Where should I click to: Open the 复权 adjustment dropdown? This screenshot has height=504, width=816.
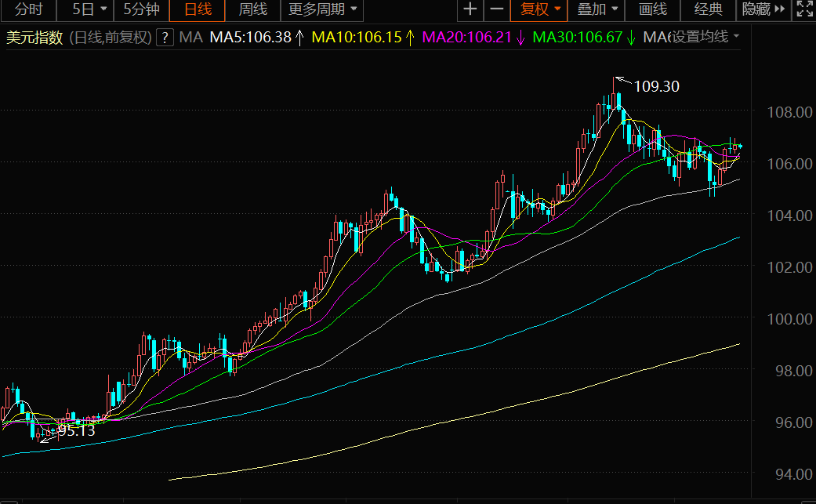pos(540,10)
